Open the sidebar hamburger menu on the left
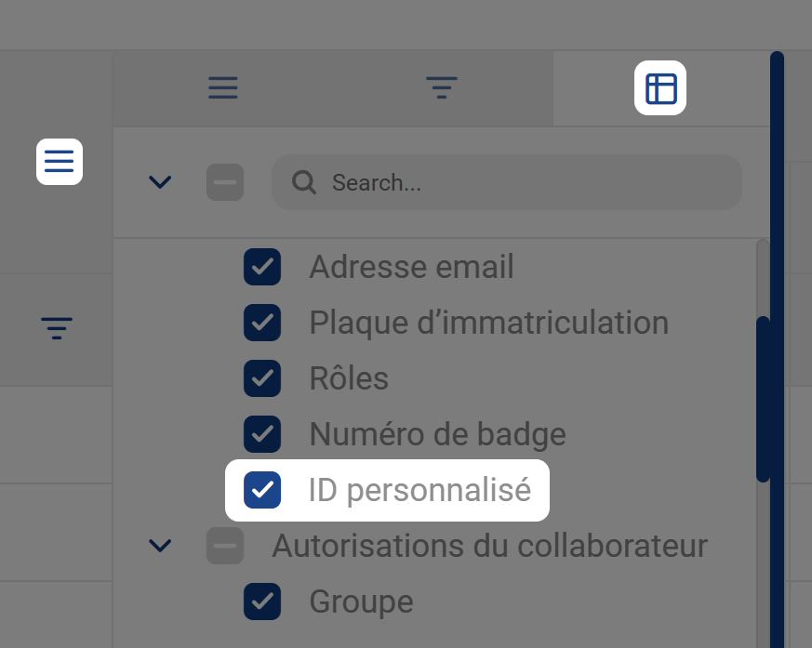 tap(59, 162)
